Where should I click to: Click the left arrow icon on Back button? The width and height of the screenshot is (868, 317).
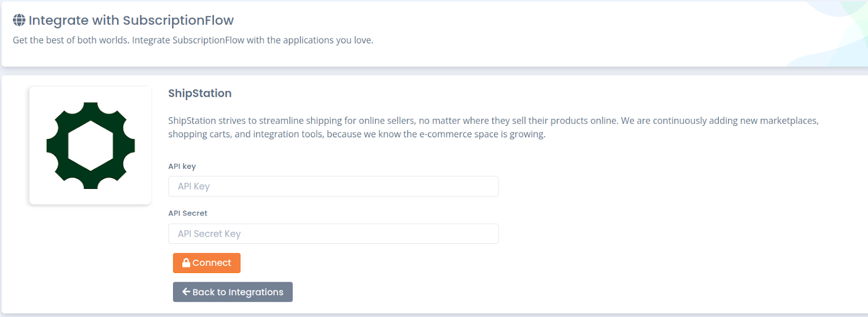point(186,292)
